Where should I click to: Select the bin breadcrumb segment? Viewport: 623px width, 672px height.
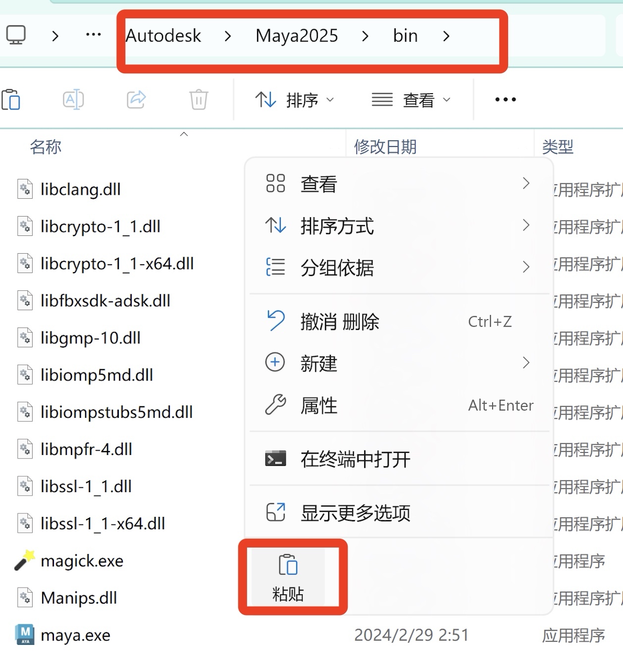405,36
